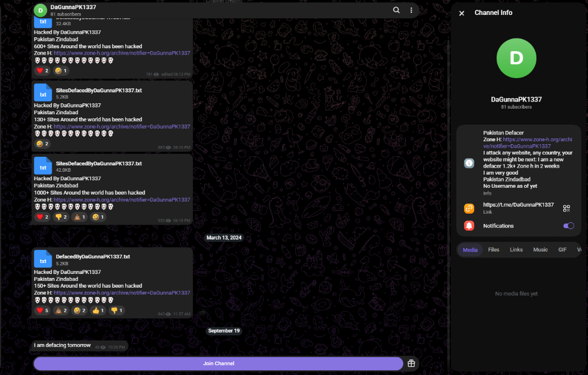Open QR code icon next to channel link
This screenshot has height=375, width=588.
(566, 208)
